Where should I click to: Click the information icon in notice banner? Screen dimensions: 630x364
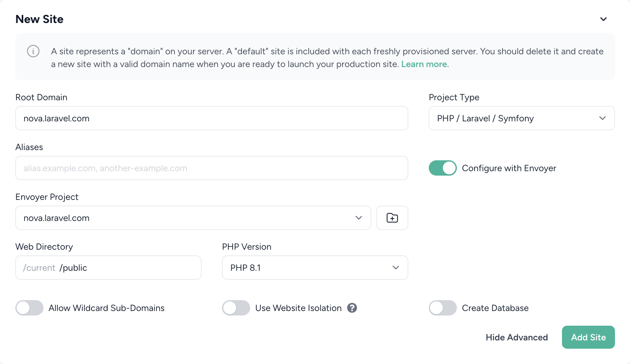(33, 51)
